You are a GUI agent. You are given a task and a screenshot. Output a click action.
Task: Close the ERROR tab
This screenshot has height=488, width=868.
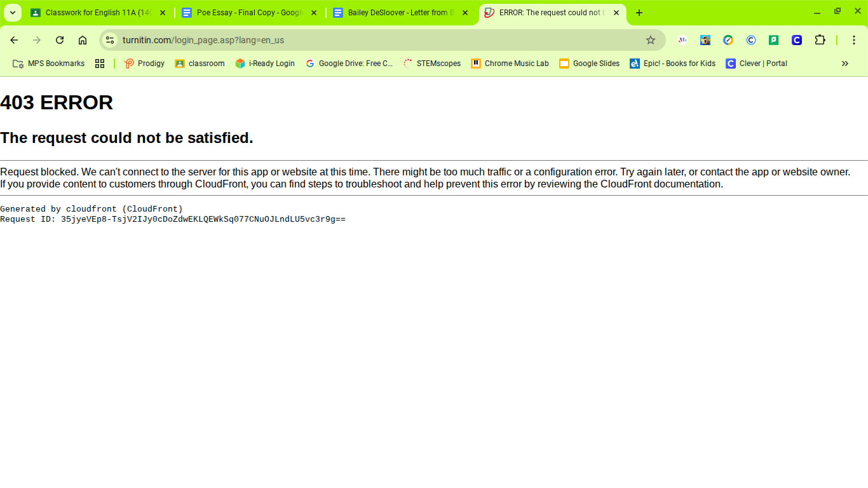(616, 13)
